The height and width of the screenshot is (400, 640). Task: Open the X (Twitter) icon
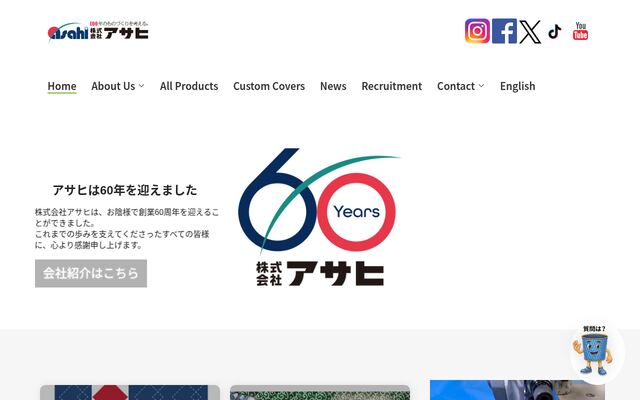point(530,31)
